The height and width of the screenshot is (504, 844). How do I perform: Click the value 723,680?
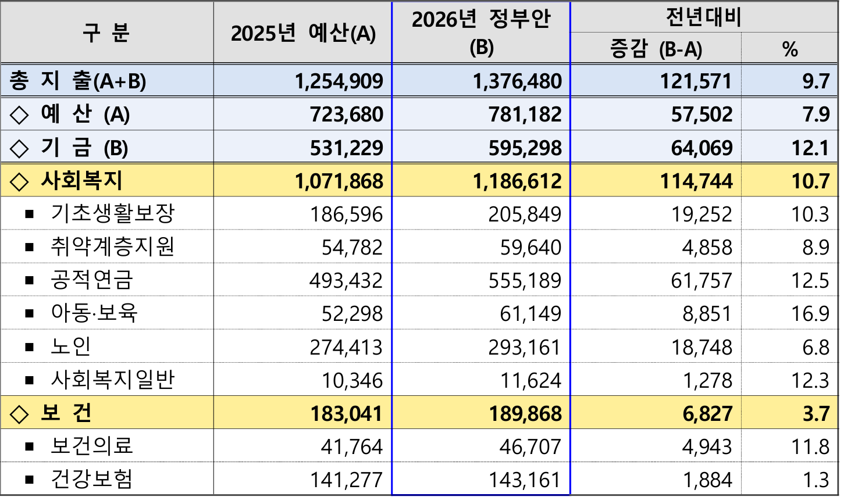coord(347,115)
